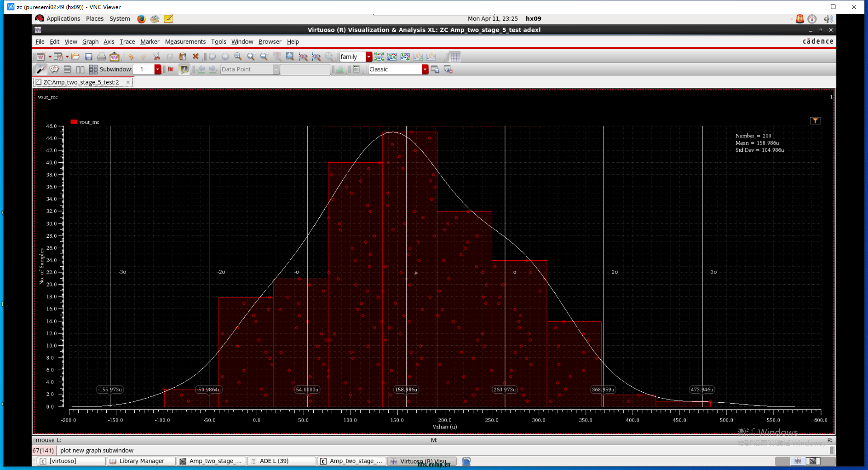Switch to the Library Manager taskbar window

click(x=141, y=461)
